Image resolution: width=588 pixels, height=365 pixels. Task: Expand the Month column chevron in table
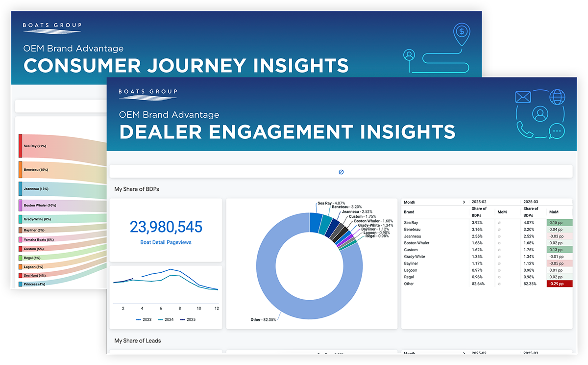coord(464,202)
